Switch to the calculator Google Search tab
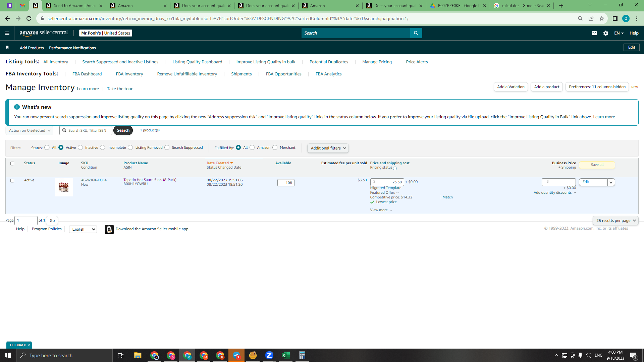 pos(522,6)
